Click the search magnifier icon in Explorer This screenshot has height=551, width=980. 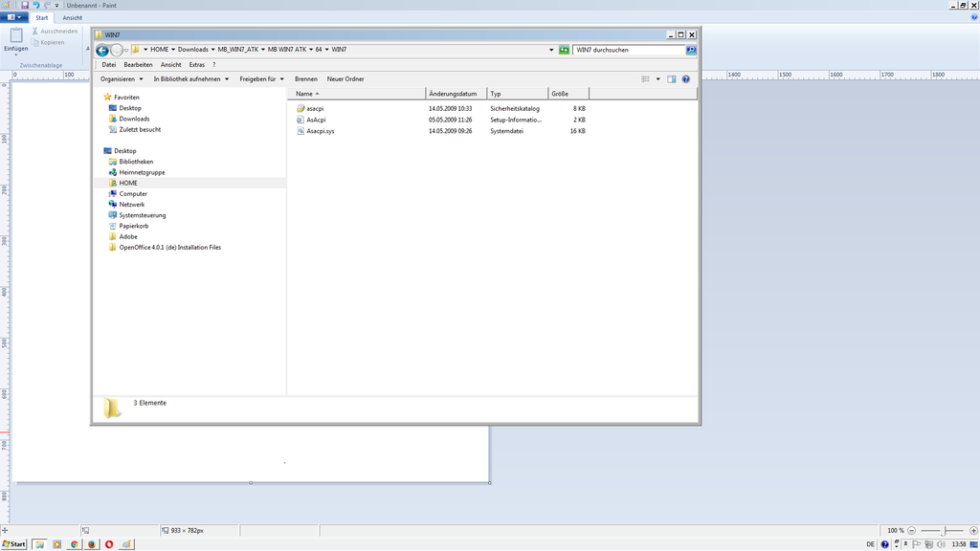pyautogui.click(x=691, y=50)
